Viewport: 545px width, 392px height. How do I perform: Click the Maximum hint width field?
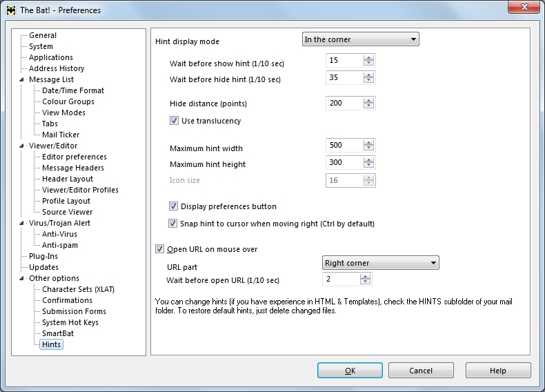(344, 146)
